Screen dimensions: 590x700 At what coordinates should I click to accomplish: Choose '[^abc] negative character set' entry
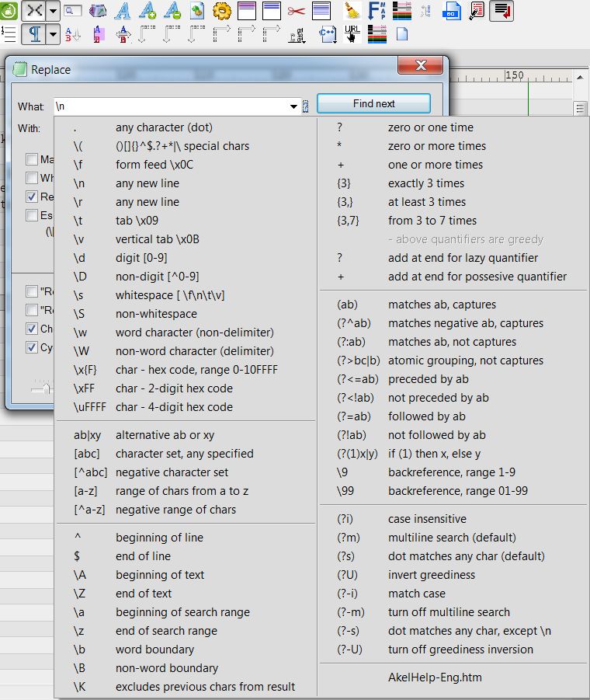(186, 472)
